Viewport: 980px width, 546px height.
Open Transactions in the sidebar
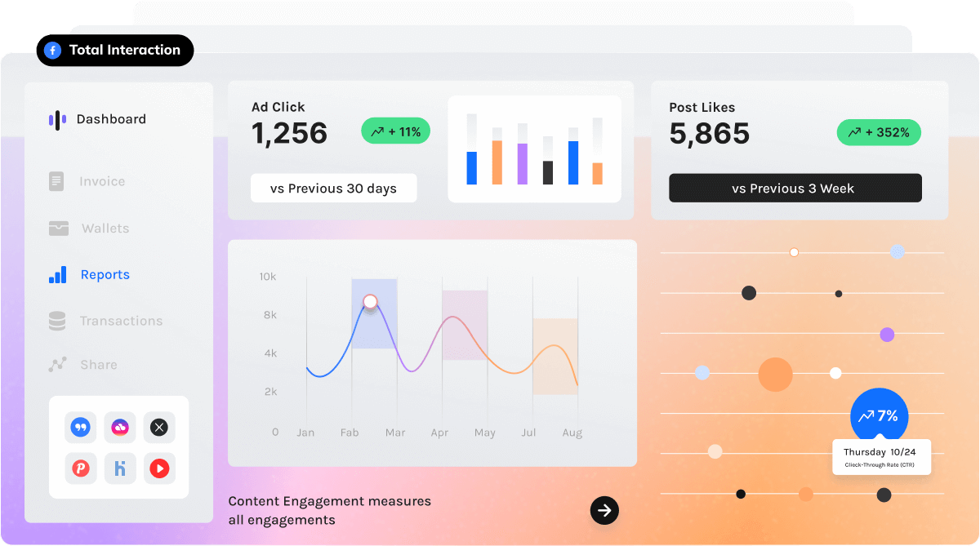pyautogui.click(x=120, y=321)
